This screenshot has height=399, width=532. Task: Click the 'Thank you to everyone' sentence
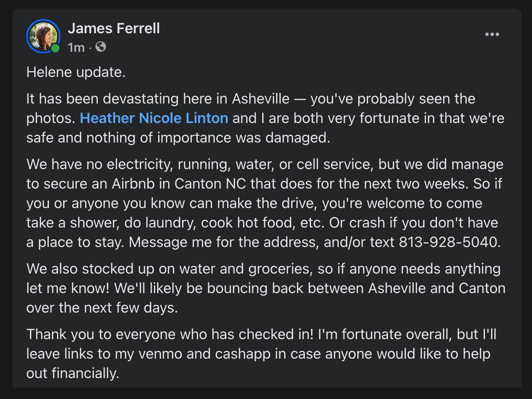click(103, 334)
